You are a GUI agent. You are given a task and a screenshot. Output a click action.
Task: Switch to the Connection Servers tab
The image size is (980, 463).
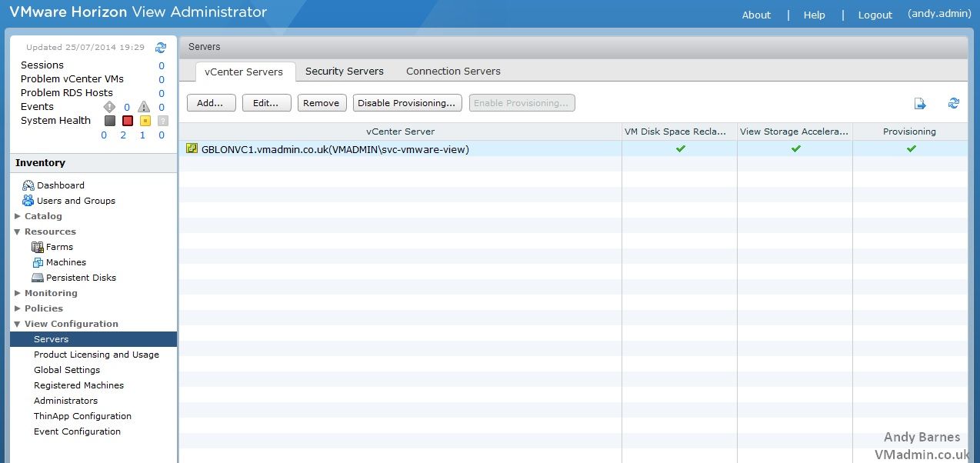tap(453, 72)
